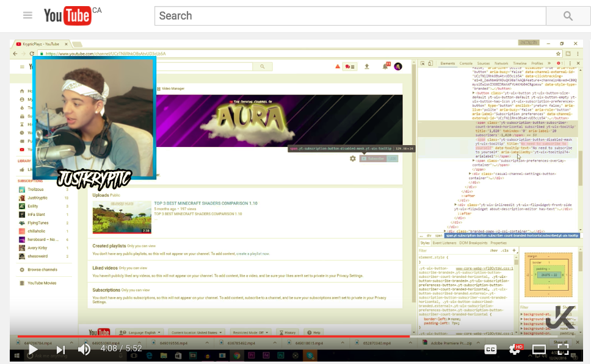Toggle the :hov element state button
Viewport: 591px width, 364px height.
(x=494, y=251)
